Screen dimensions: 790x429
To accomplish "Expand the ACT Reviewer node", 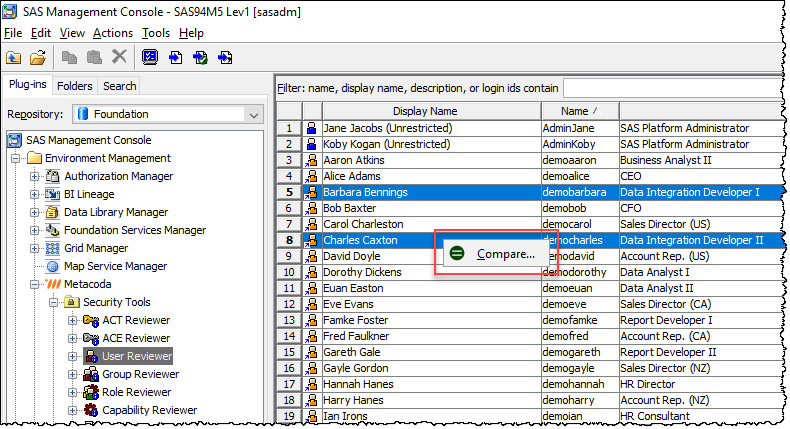I will pos(73,321).
